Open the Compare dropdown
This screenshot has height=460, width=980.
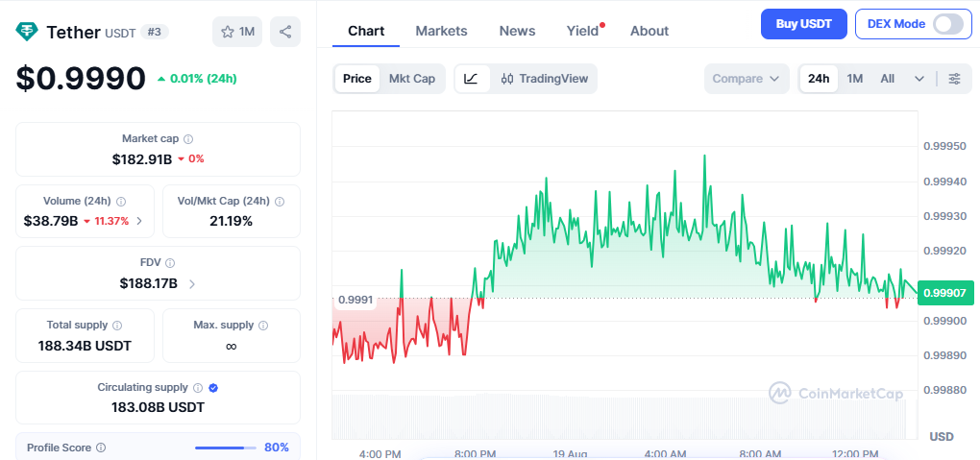coord(747,79)
